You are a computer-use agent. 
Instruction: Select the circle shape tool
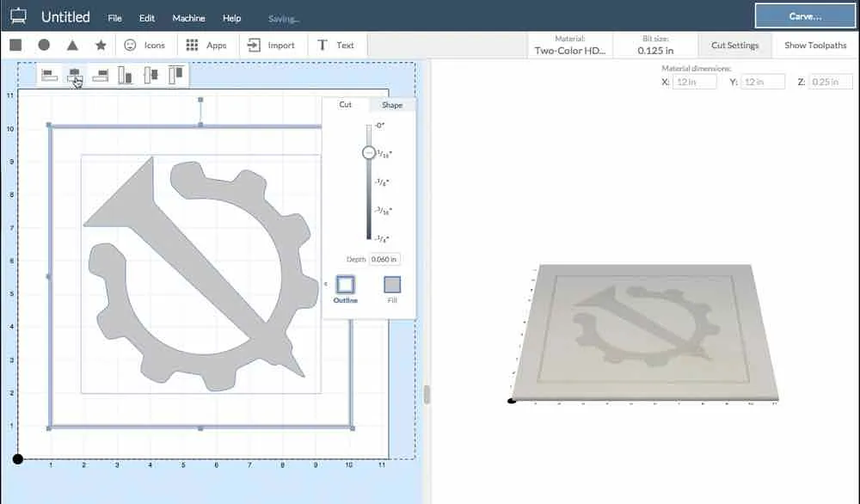click(x=44, y=45)
